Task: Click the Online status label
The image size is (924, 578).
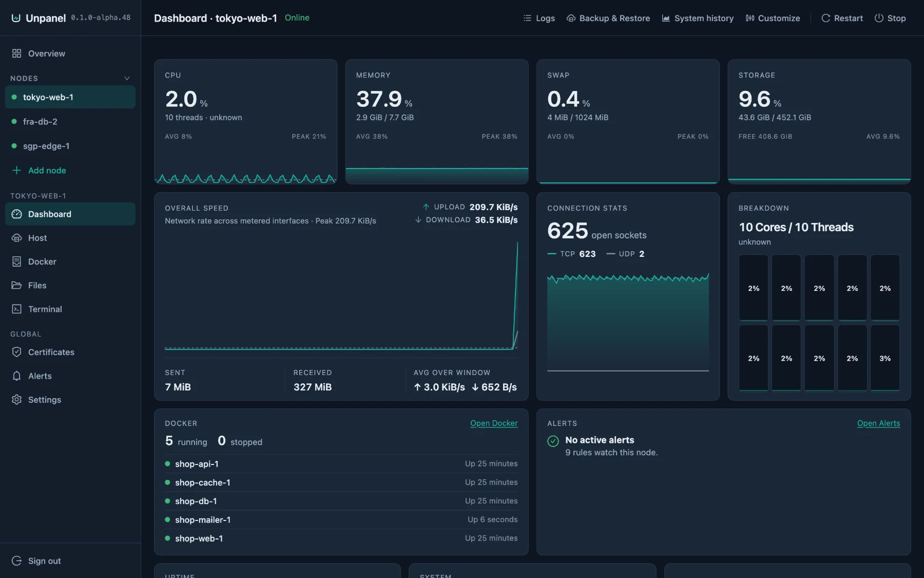Action: tap(297, 17)
